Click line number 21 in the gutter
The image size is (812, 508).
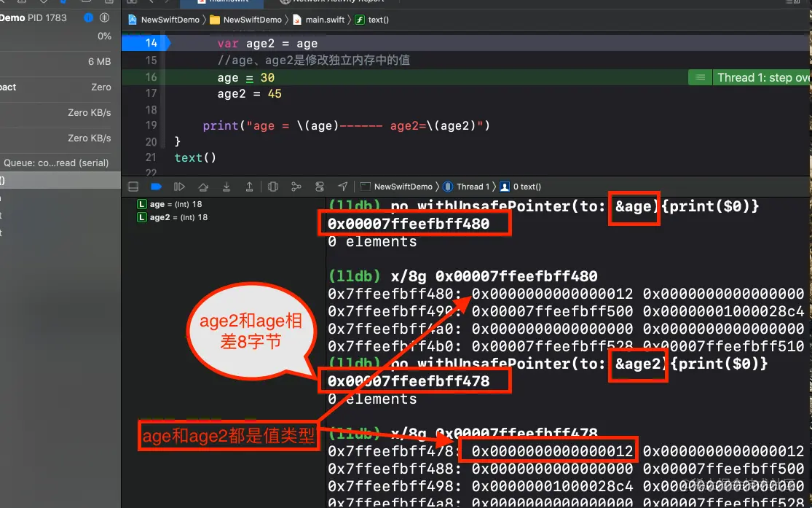click(x=151, y=157)
